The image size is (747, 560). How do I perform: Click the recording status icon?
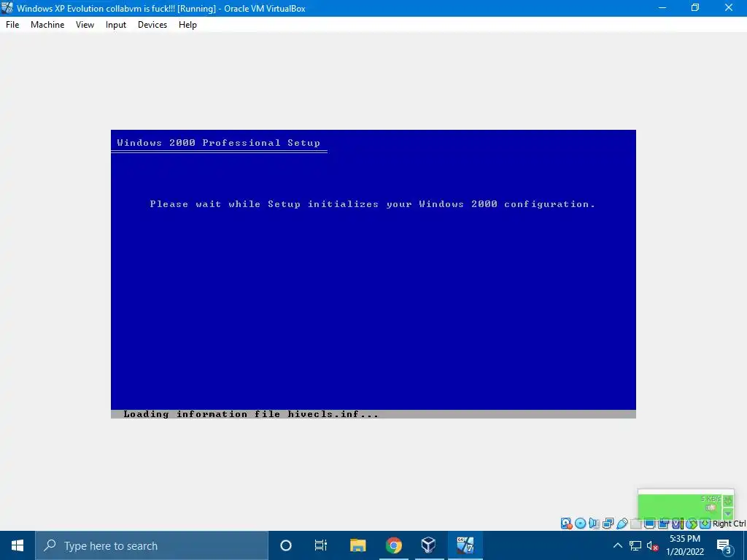click(663, 524)
